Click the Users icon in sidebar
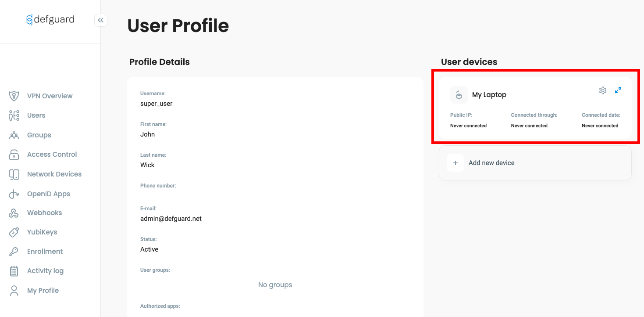The width and height of the screenshot is (644, 317). pyautogui.click(x=14, y=115)
